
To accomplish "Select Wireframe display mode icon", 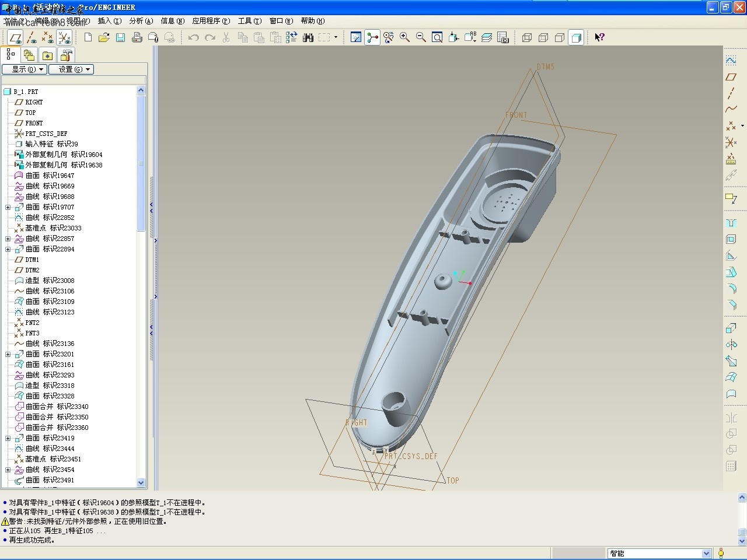I will [x=527, y=37].
